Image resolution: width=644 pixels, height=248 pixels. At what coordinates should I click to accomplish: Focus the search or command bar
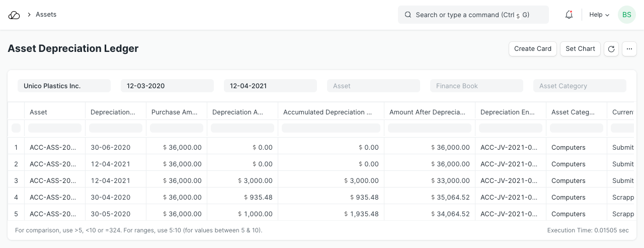point(473,15)
